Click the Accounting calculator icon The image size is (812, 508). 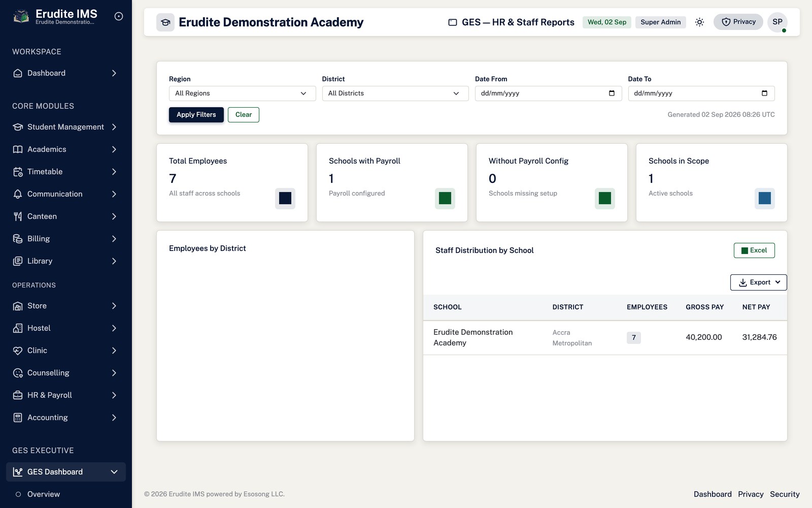[x=18, y=418]
